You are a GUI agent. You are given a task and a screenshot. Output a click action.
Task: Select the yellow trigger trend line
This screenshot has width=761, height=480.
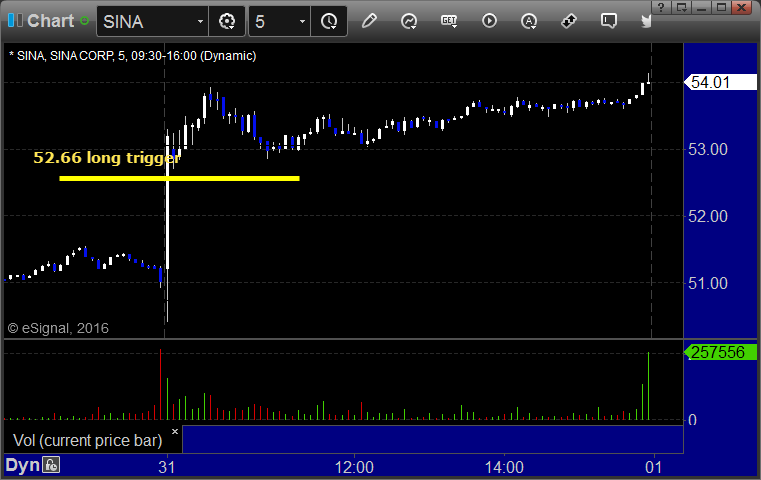(x=179, y=179)
